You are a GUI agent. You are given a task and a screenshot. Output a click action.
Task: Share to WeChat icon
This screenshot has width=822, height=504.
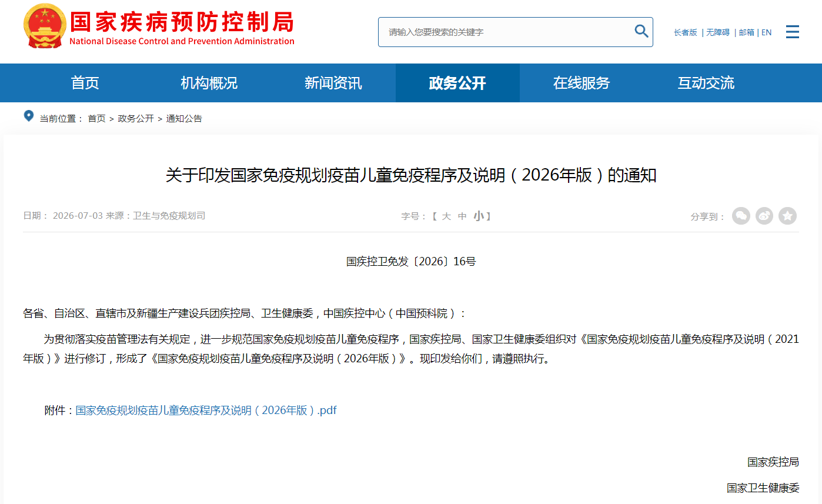click(741, 216)
